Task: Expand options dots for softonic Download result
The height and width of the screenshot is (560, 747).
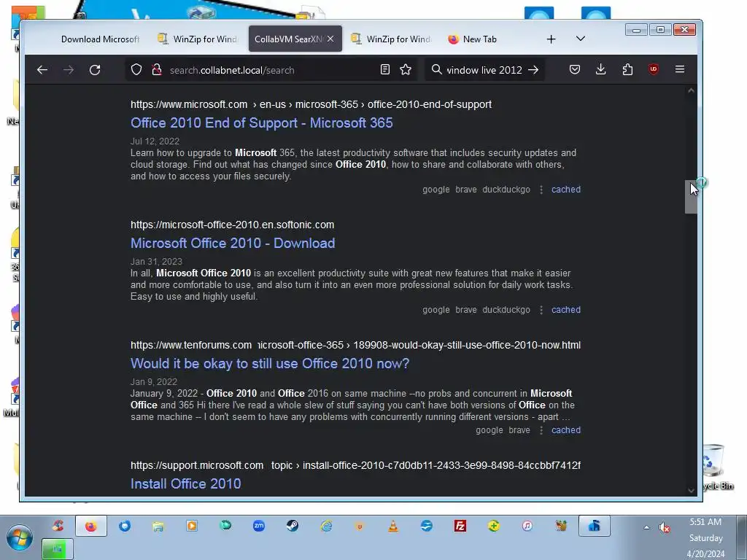Action: (541, 310)
